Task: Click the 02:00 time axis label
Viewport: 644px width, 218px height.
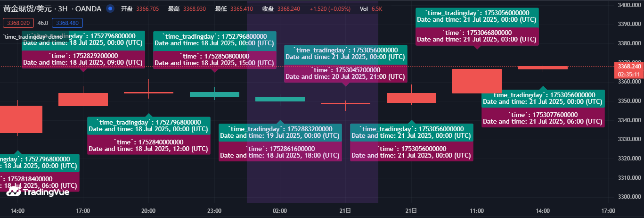Action: [x=280, y=210]
